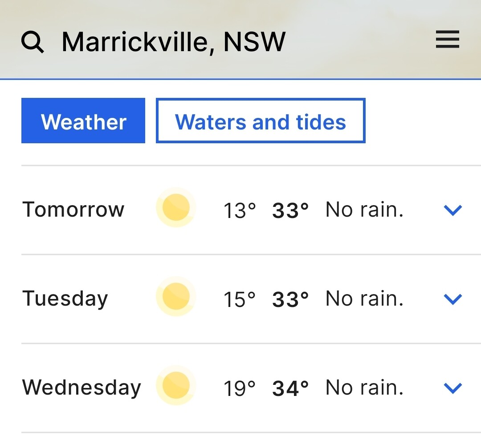Click the sunny icon for Tomorrow

pyautogui.click(x=176, y=207)
